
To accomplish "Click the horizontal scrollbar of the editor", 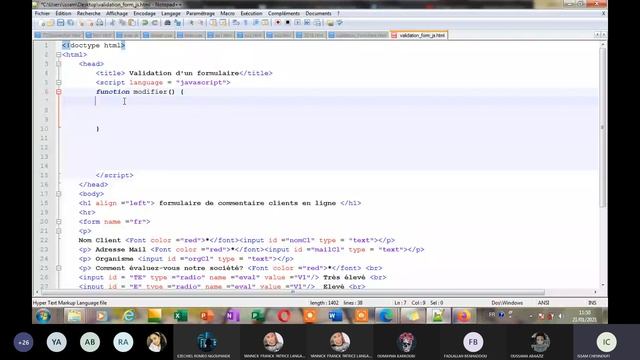I will pos(293,292).
